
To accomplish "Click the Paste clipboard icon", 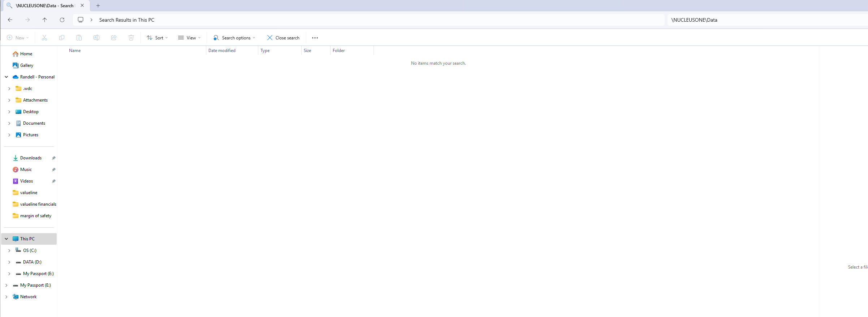I will pos(79,38).
